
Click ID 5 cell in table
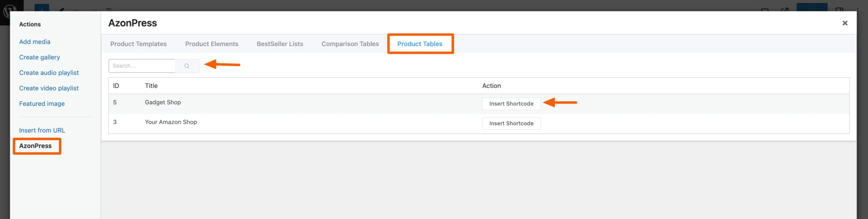pyautogui.click(x=115, y=102)
